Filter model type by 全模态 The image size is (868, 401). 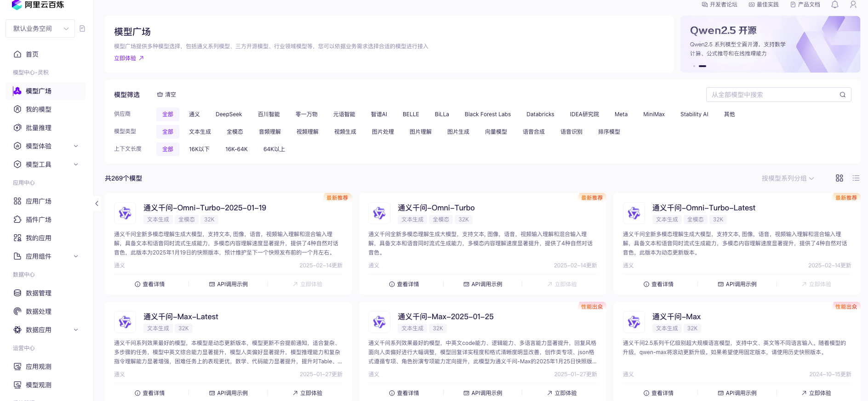coord(235,132)
